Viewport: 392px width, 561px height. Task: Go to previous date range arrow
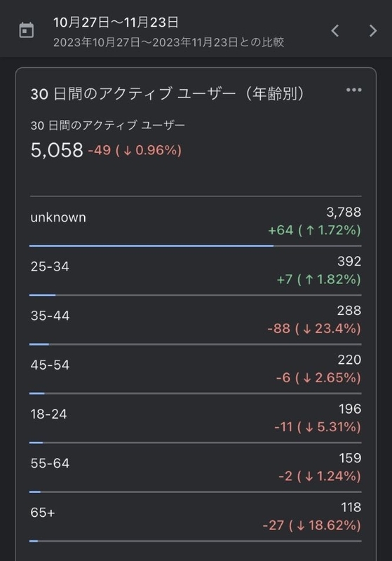(335, 31)
